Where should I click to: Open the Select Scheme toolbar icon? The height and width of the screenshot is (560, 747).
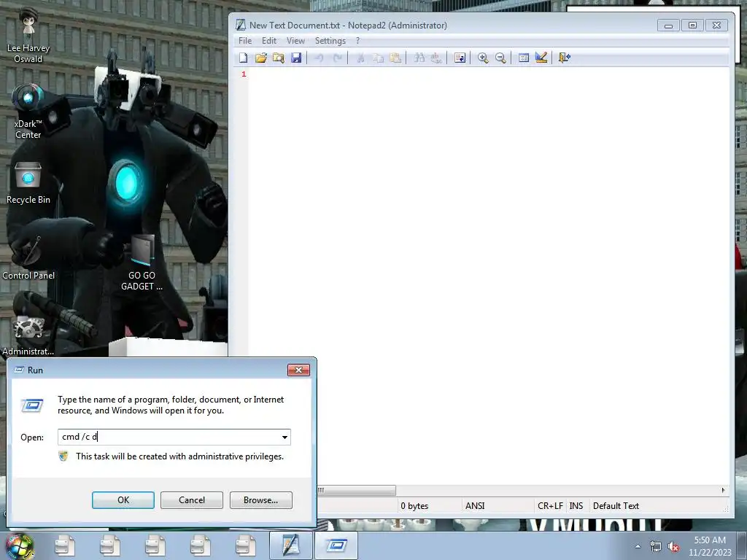click(x=524, y=58)
